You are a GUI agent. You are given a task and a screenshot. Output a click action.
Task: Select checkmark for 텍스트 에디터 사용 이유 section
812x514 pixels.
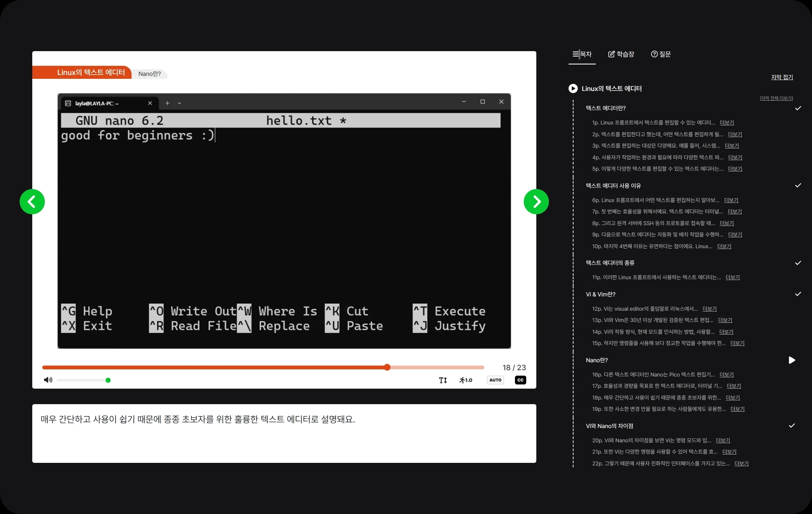coord(798,185)
